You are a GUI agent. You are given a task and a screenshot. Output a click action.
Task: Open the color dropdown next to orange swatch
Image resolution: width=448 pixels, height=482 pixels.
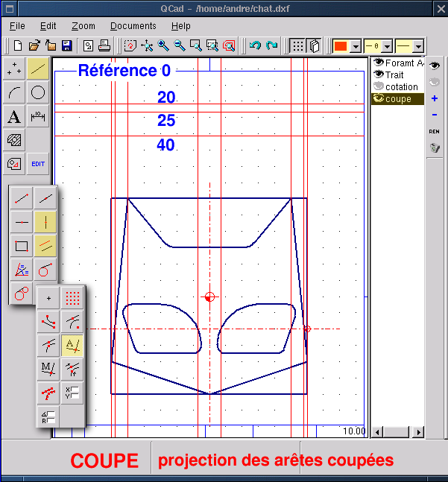pyautogui.click(x=356, y=46)
